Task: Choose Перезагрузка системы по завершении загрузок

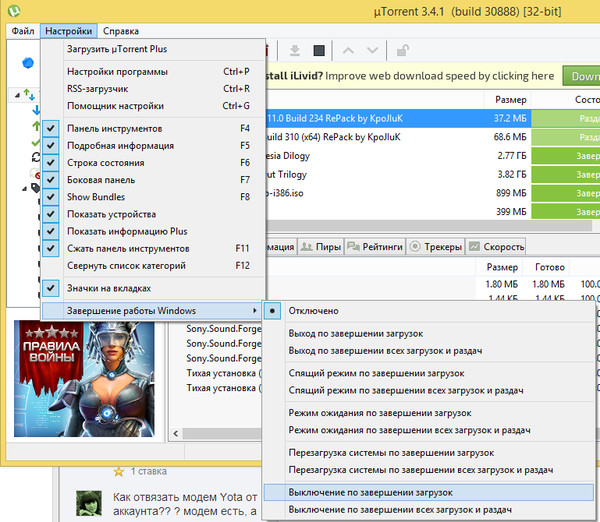Action: tap(429, 453)
